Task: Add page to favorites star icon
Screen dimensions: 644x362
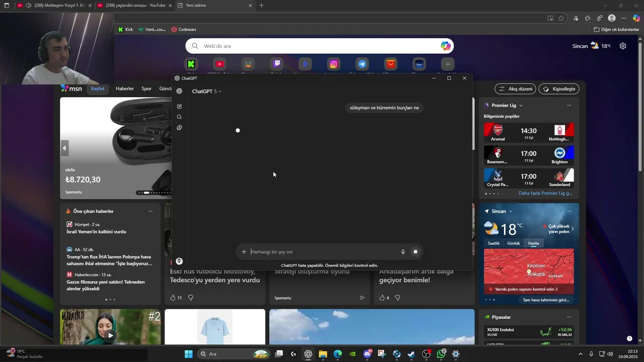Action: click(561, 18)
